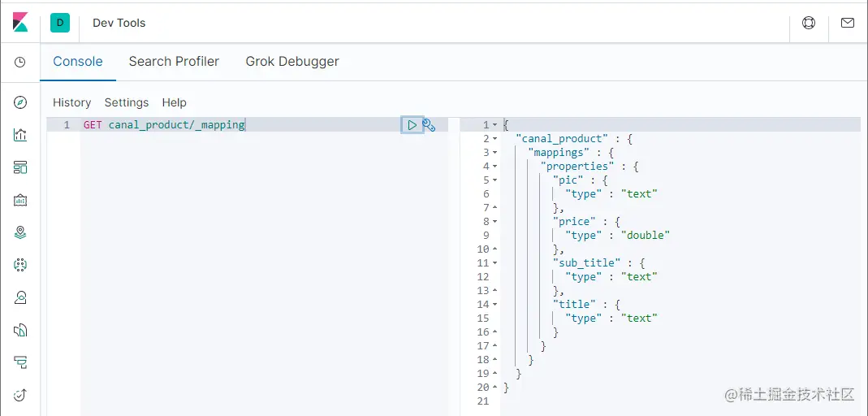Switch to the Grok Debugger tab
Viewport: 868px width, 416px height.
coord(292,62)
